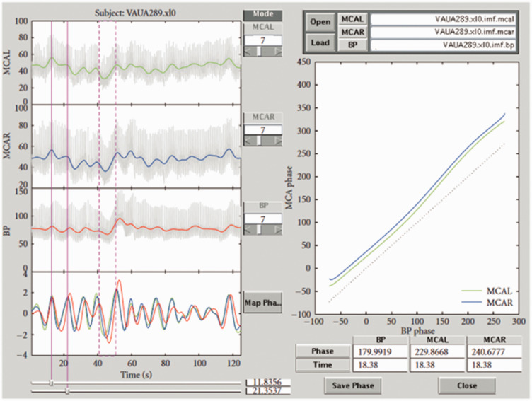Select the VAUA289.xl0.imf.mcar file field
Viewport: 532px width, 401px height.
pyautogui.click(x=443, y=33)
